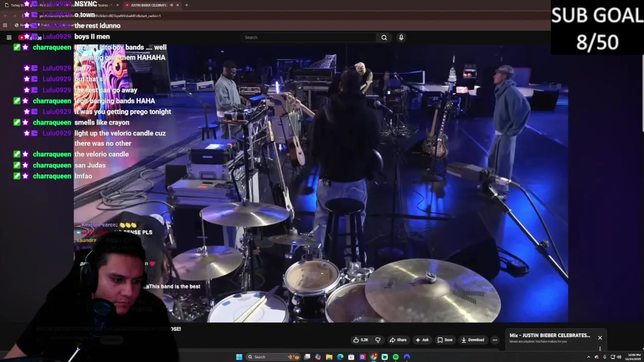The height and width of the screenshot is (362, 644).
Task: Show hidden system tray icons chevron
Action: 589,357
